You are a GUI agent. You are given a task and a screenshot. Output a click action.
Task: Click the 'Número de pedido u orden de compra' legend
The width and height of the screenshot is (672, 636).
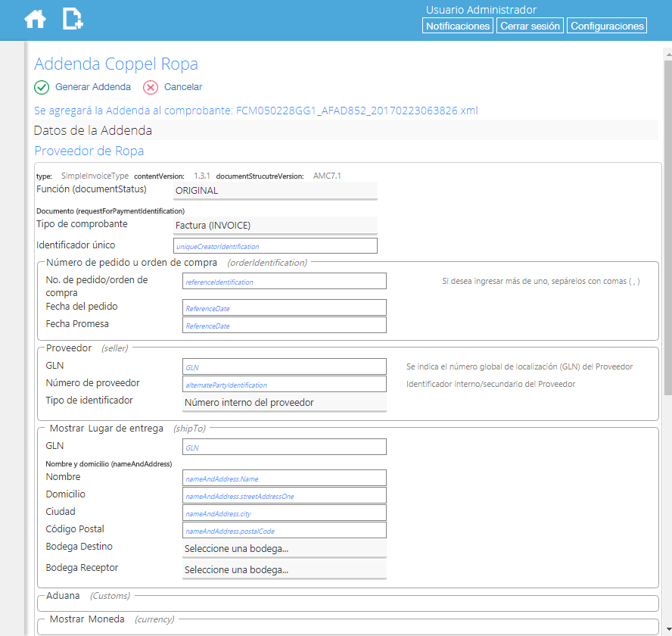[131, 263]
